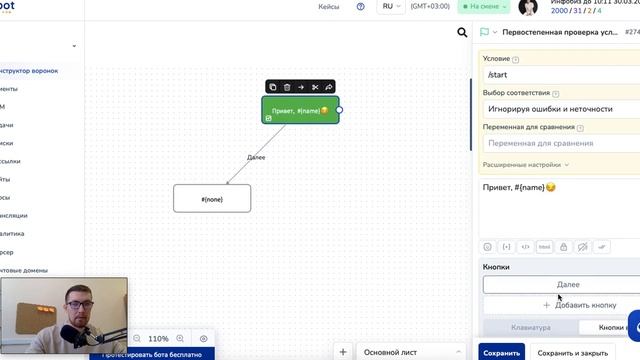The image size is (640, 360).
Task: Click the help question mark icon in the header
Action: [x=360, y=7]
